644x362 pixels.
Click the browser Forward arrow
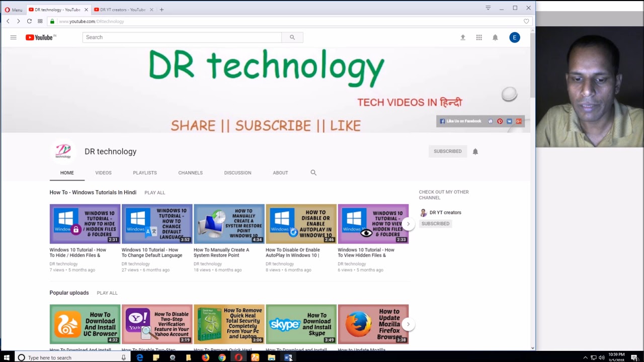coord(19,21)
